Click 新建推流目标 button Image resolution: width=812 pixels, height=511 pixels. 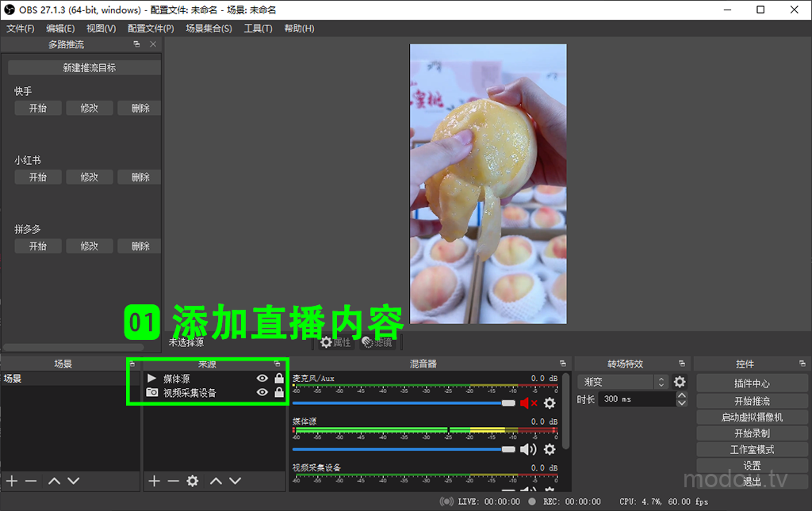[89, 68]
